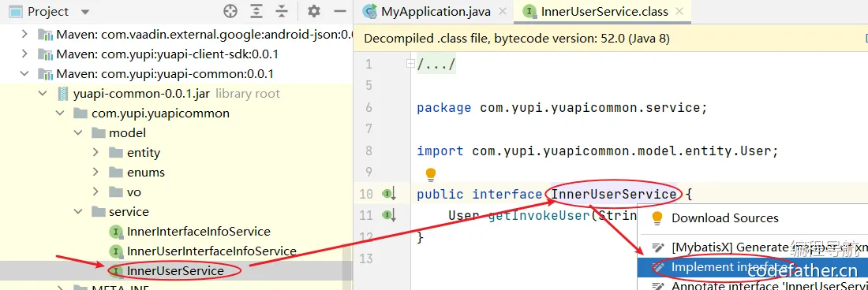Choose Implement interface from popup menu

(753, 267)
